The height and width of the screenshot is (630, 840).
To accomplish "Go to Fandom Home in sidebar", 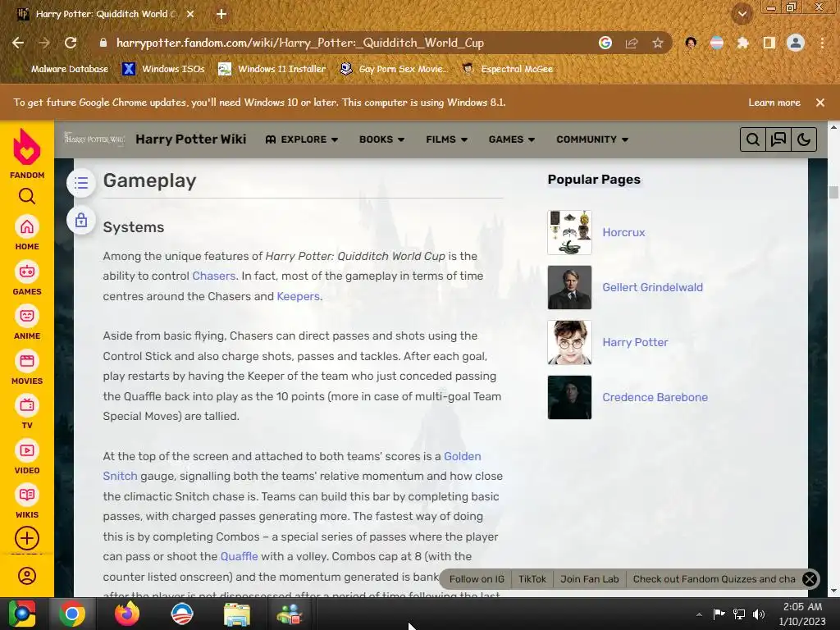I will pyautogui.click(x=27, y=234).
